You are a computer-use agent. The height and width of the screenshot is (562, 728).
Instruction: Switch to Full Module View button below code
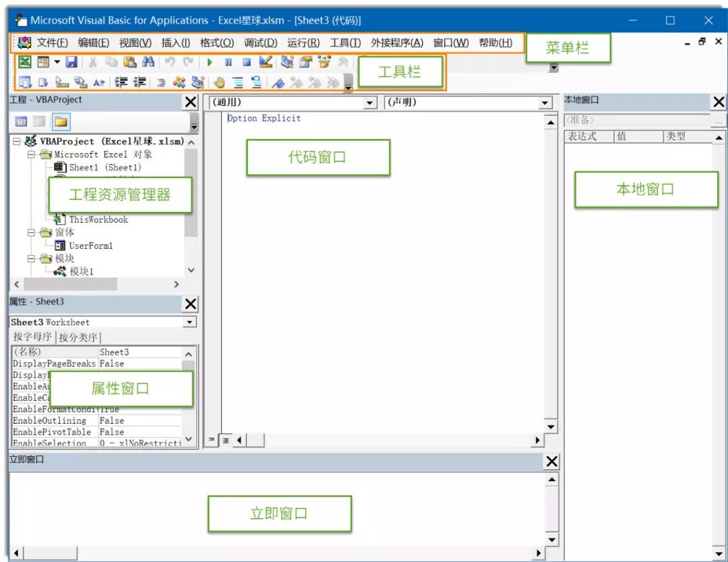pyautogui.click(x=225, y=440)
